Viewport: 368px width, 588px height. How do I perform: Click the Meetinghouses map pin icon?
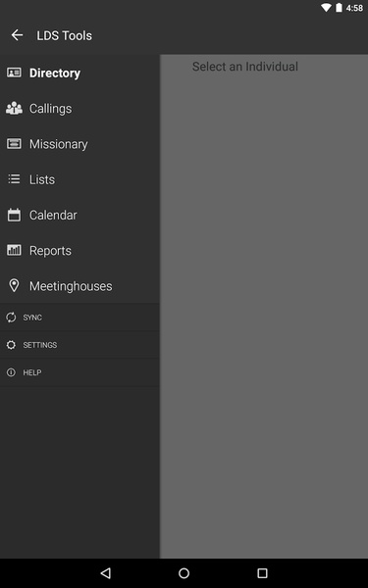14,286
